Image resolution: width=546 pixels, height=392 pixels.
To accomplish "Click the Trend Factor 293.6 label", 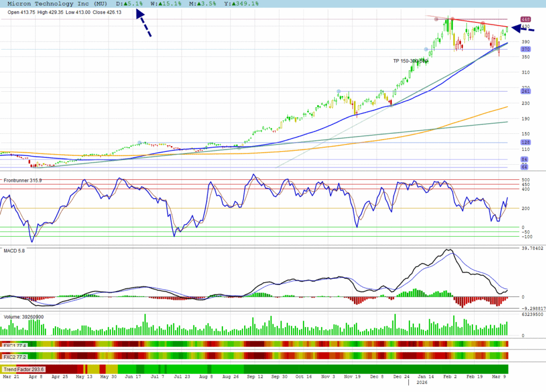I will 23,369.
